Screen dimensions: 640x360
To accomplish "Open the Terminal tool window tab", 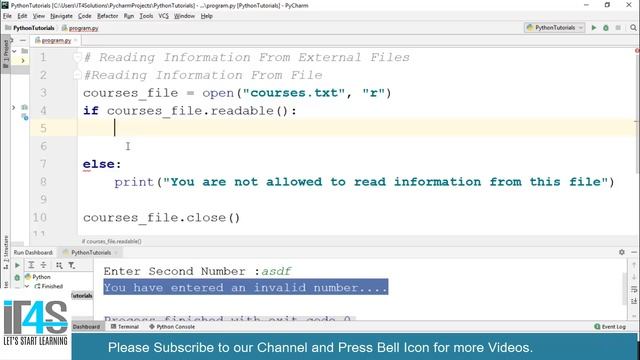I will pyautogui.click(x=124, y=327).
